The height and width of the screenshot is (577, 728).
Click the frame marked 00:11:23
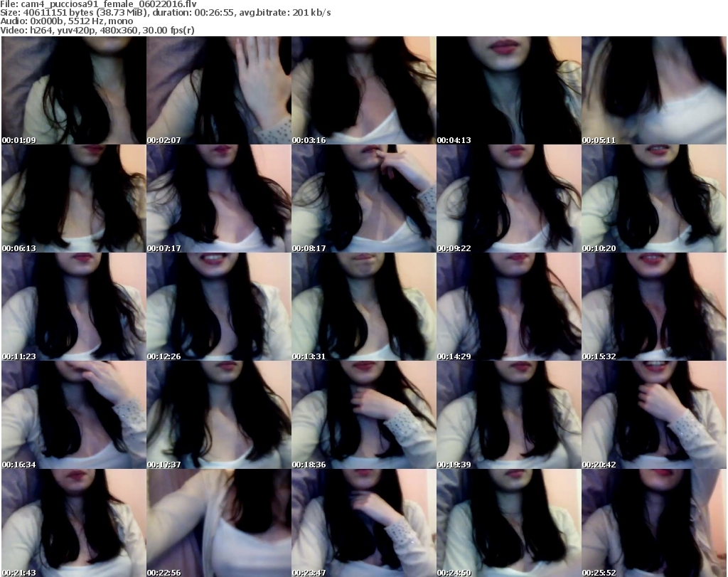[x=74, y=307]
